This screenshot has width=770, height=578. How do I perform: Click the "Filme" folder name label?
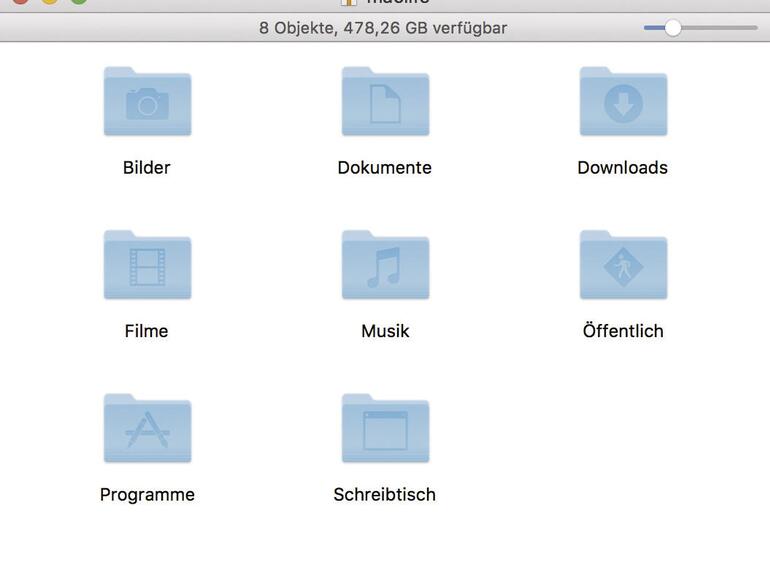(146, 331)
